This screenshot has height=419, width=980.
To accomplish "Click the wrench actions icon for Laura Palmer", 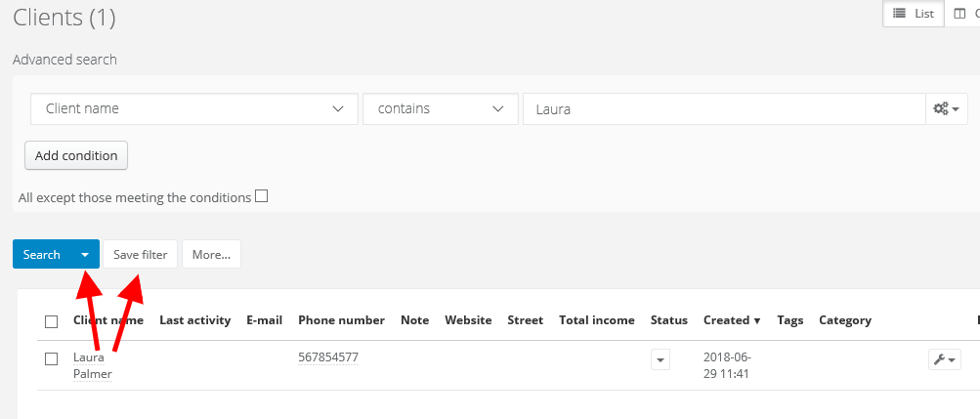I will coord(944,359).
